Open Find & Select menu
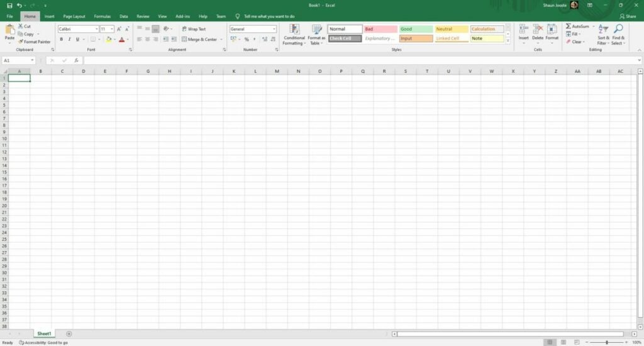 (x=618, y=35)
